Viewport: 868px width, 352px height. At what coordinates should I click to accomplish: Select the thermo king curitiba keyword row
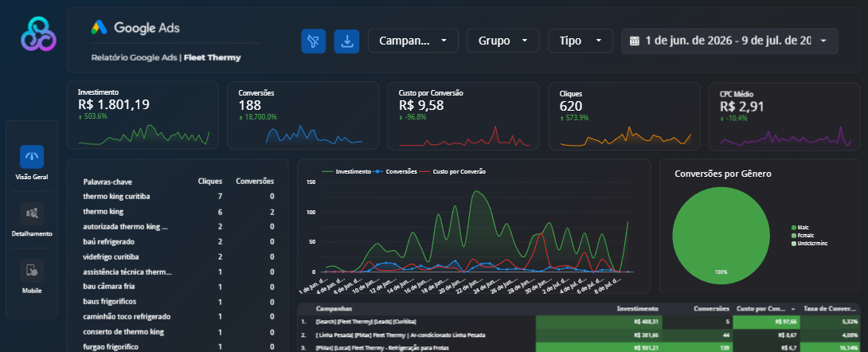click(179, 197)
